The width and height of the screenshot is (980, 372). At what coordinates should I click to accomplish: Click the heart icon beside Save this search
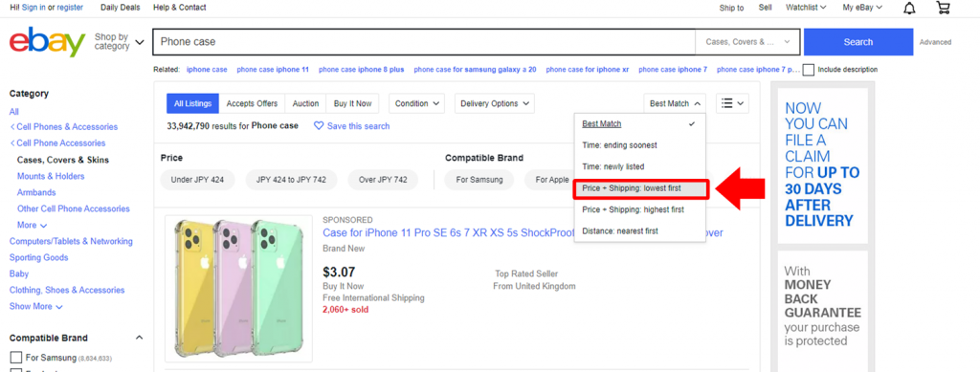[x=319, y=125]
